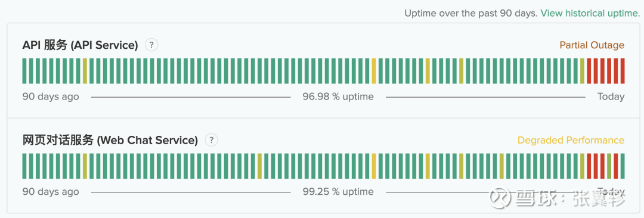Click the Today label under API Service
Viewport: 644px width, 218px height.
pos(611,97)
